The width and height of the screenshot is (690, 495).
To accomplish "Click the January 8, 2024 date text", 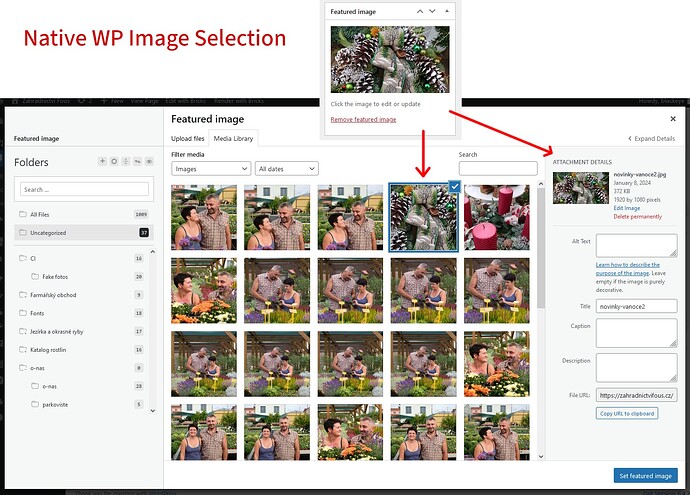I will pyautogui.click(x=632, y=183).
